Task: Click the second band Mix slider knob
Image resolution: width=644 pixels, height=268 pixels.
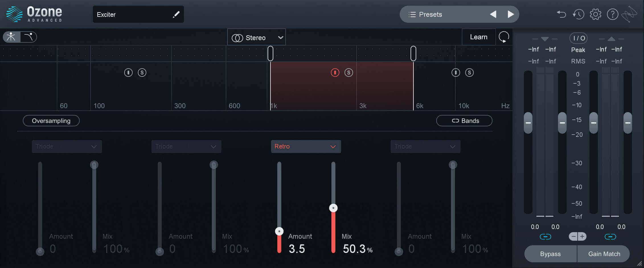Action: click(x=214, y=165)
